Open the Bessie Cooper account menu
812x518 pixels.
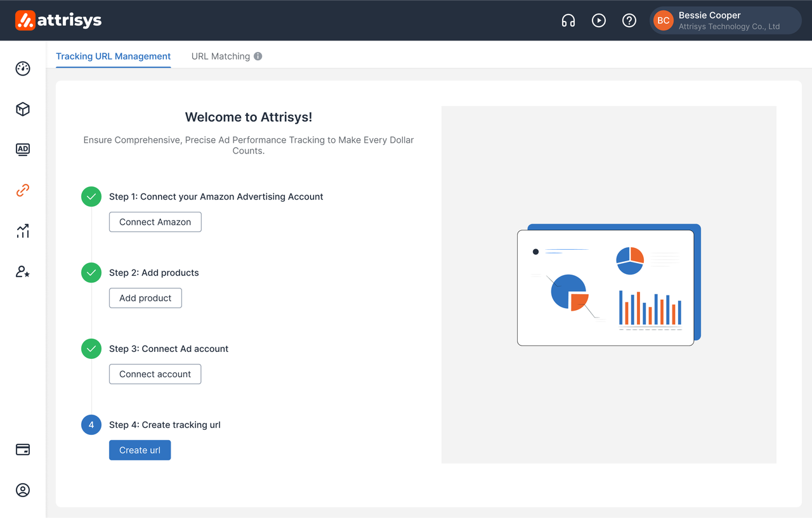pos(726,20)
